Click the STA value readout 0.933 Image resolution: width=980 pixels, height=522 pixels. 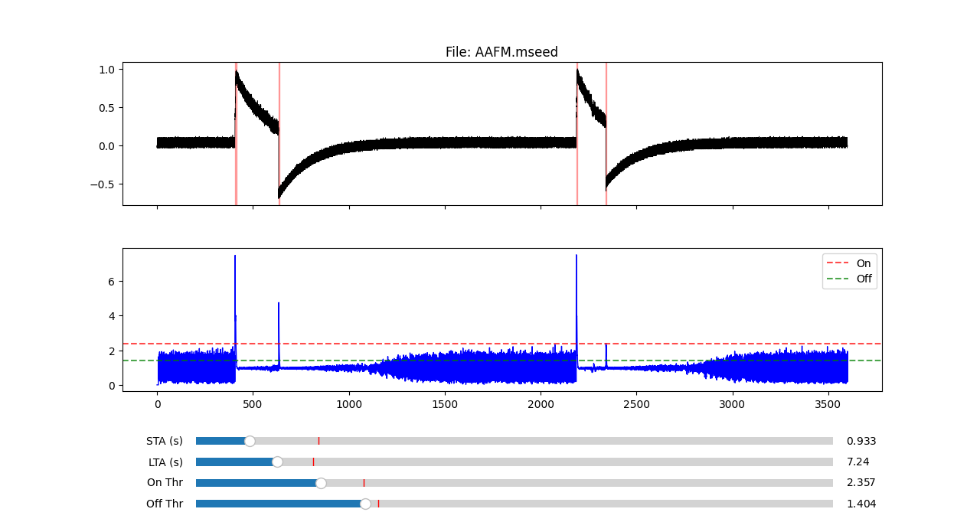point(861,441)
